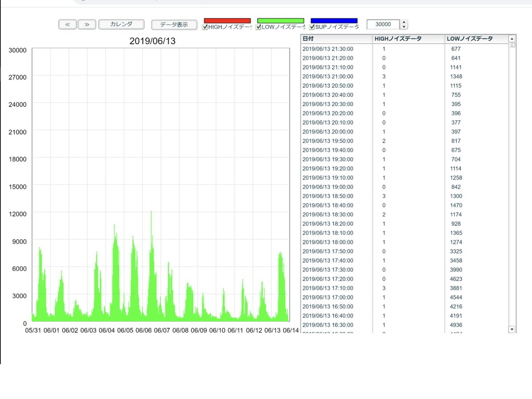This screenshot has width=532, height=399.
Task: Select row 2019/06/13 20:20:00
Action: pyautogui.click(x=404, y=113)
